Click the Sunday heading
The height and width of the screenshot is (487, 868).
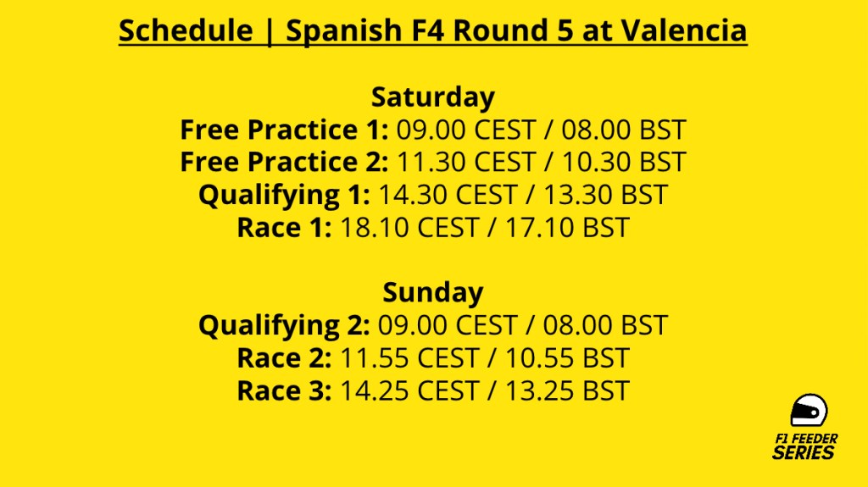coord(433,292)
